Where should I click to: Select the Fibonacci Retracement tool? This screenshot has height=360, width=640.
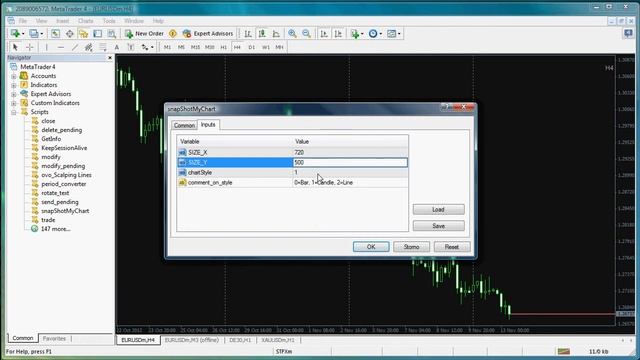[x=103, y=47]
